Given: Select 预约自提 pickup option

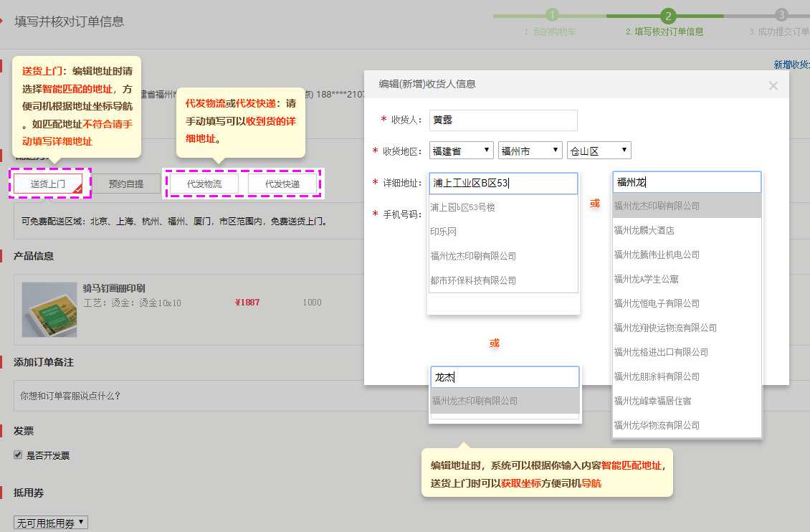Looking at the screenshot, I should tap(126, 184).
